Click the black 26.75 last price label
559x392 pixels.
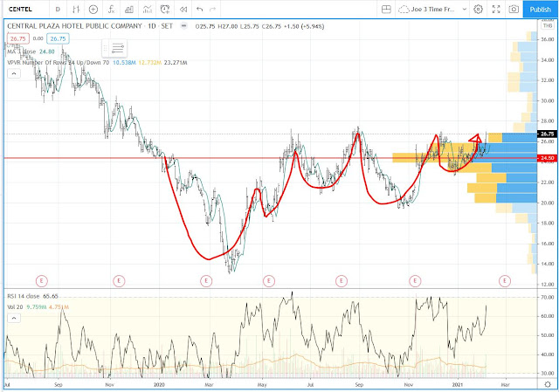click(x=548, y=134)
